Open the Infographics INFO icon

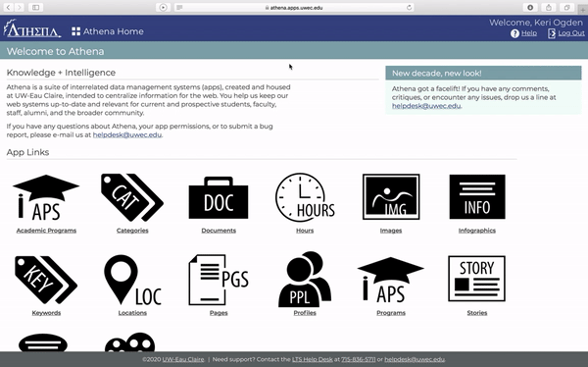point(477,197)
